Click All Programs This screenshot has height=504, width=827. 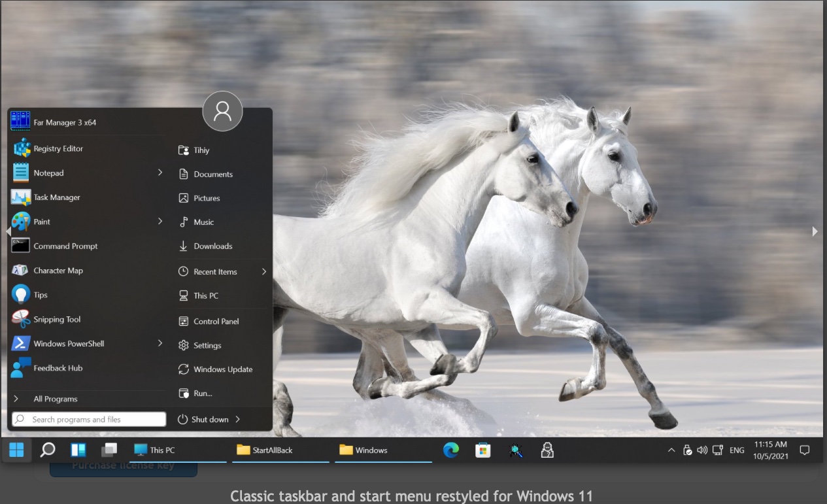point(55,399)
